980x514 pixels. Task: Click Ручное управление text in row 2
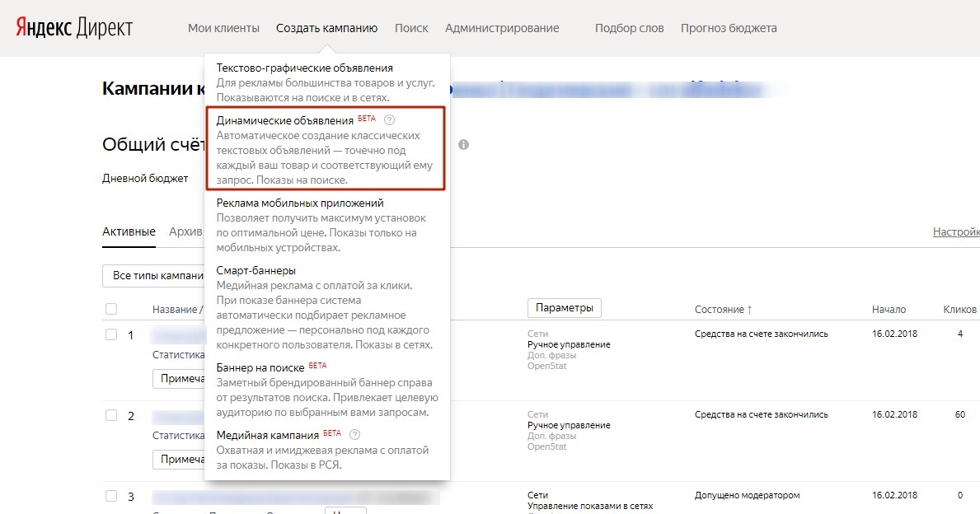coord(569,425)
